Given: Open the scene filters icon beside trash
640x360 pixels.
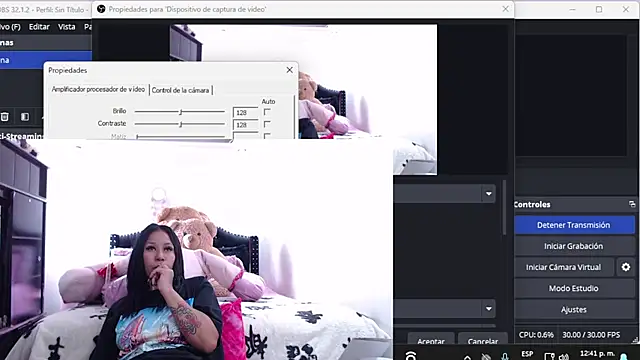Looking at the screenshot, I should point(25,117).
